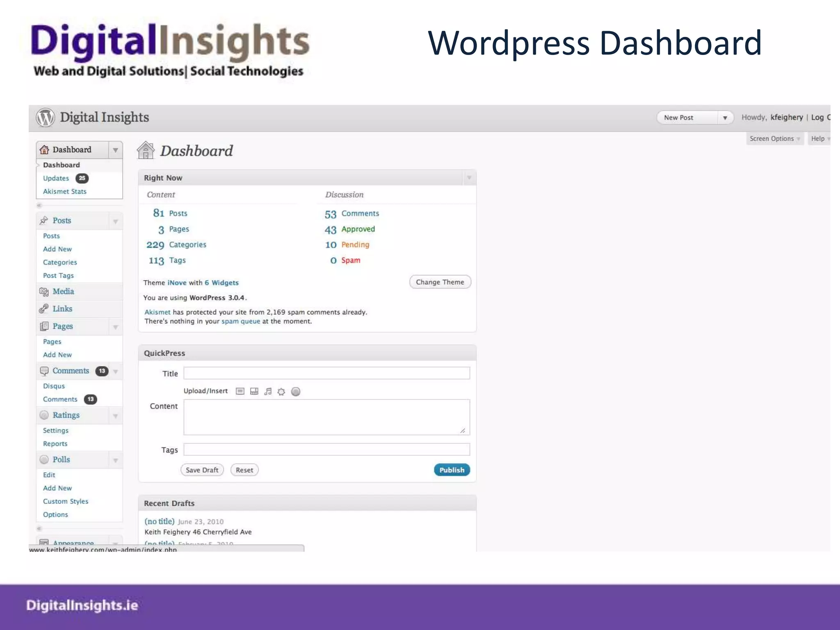
Task: Open Reports under Ratings
Action: [x=55, y=444]
